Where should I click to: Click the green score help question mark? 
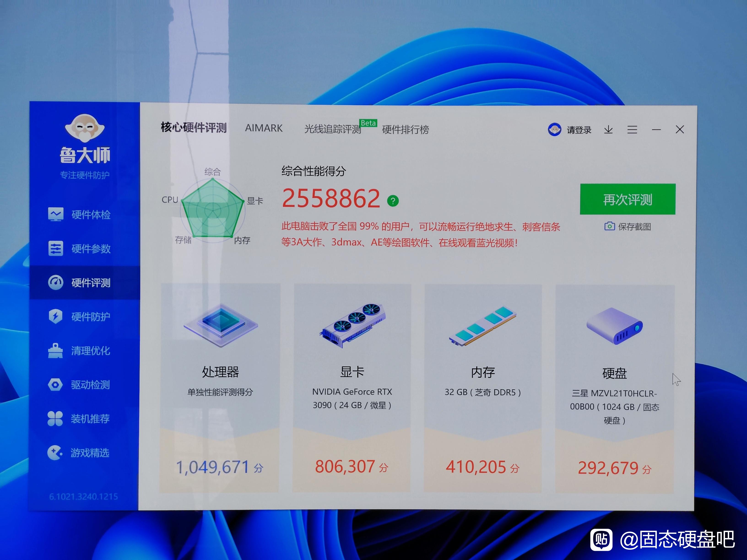[393, 201]
